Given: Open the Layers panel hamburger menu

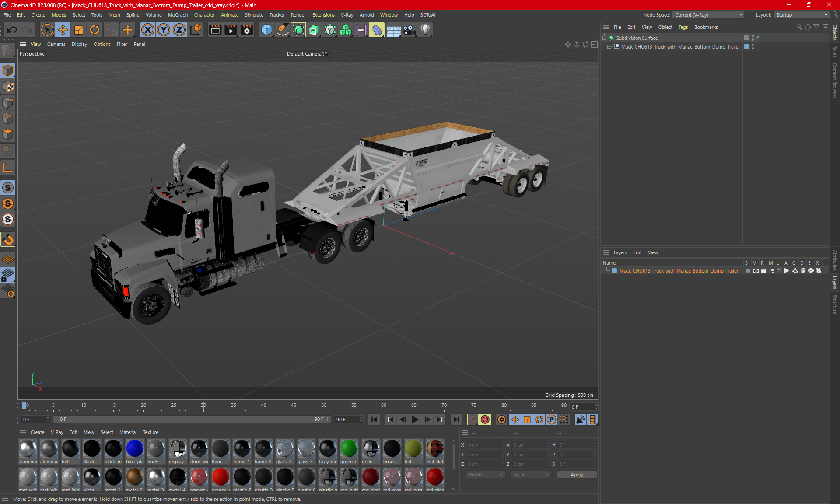Looking at the screenshot, I should click(606, 252).
